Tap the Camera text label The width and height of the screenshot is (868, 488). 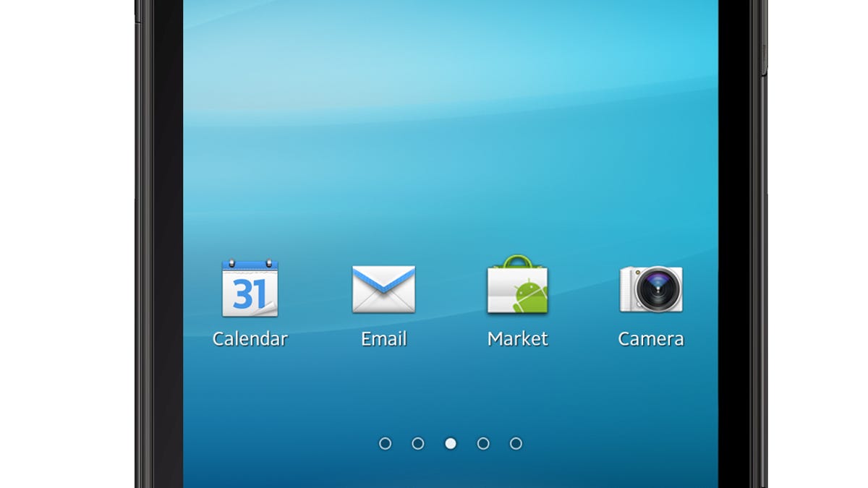point(651,338)
